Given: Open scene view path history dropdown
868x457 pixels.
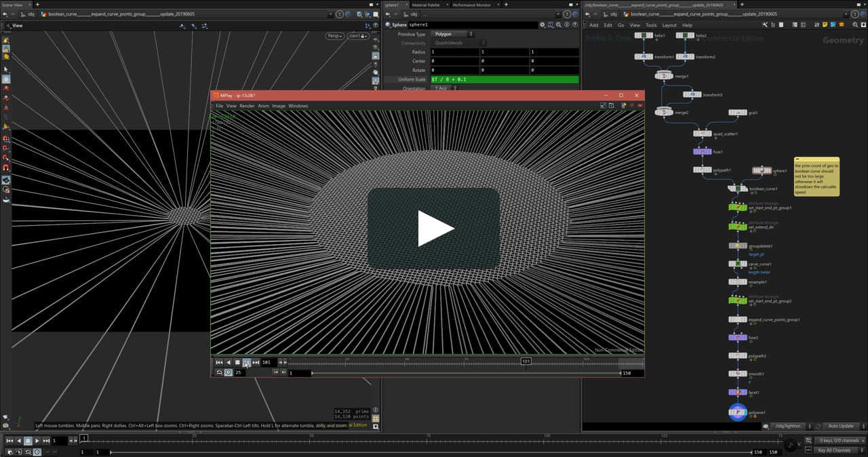Looking at the screenshot, I should 330,14.
